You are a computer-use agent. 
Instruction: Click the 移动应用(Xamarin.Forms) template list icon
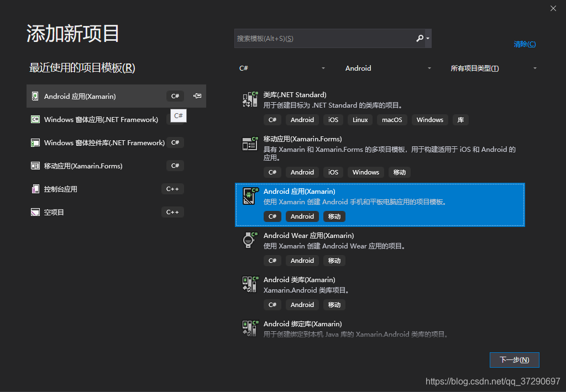250,144
